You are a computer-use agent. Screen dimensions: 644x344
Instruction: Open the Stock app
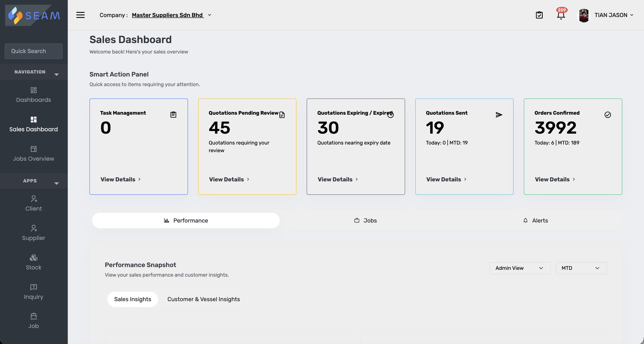click(x=33, y=263)
